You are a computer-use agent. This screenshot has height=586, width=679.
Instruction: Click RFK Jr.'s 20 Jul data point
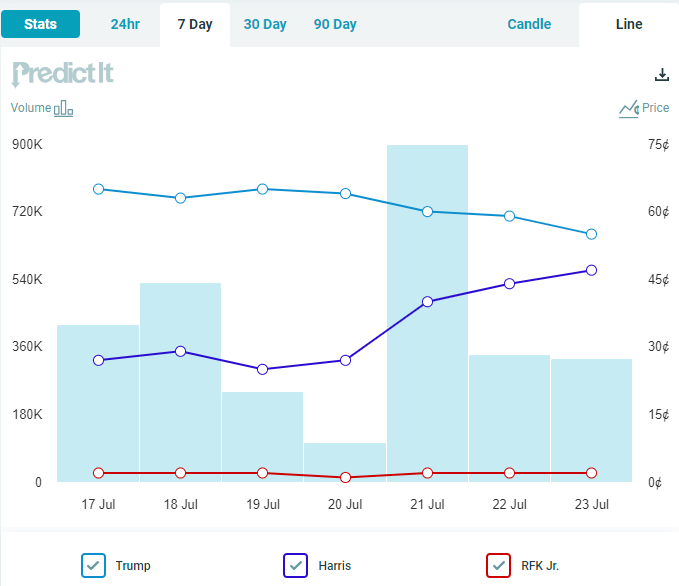coord(345,478)
